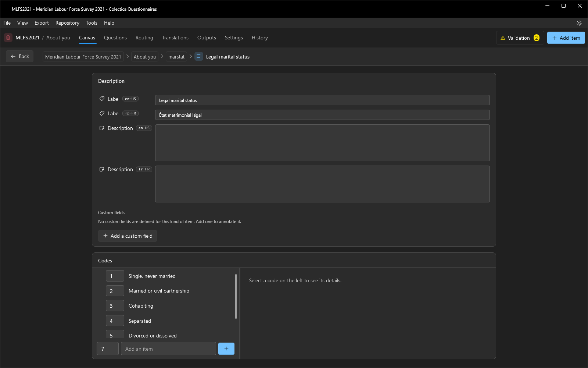
Task: Toggle the light/dark theme sun icon
Action: pos(579,23)
